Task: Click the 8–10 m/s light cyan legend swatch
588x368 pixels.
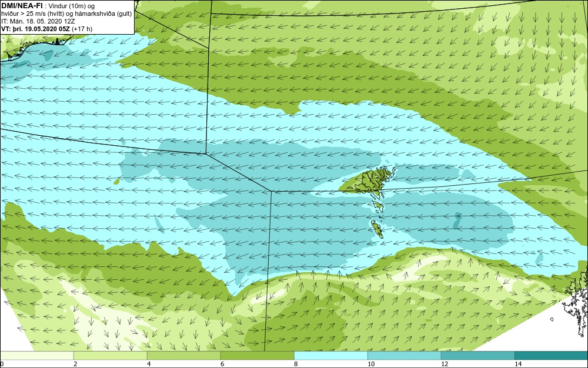Action: 330,356
